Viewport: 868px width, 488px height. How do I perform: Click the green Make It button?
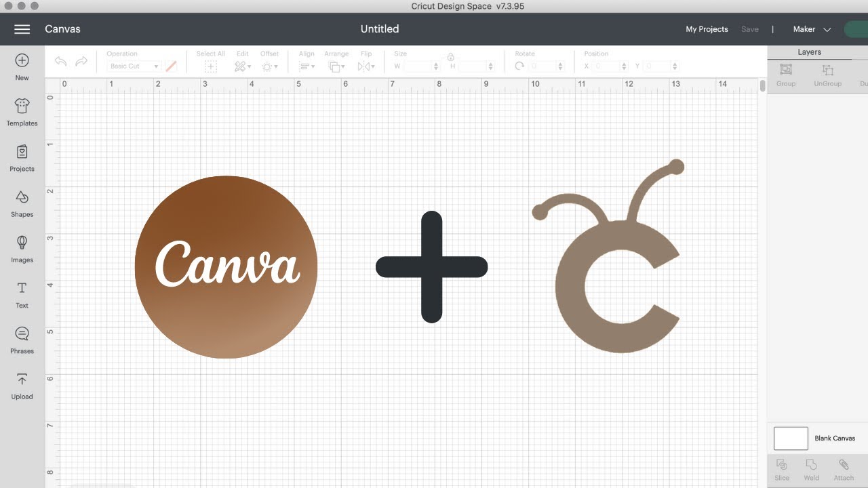856,29
